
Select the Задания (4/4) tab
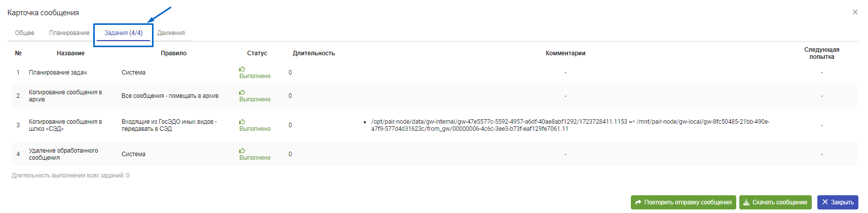(x=123, y=33)
